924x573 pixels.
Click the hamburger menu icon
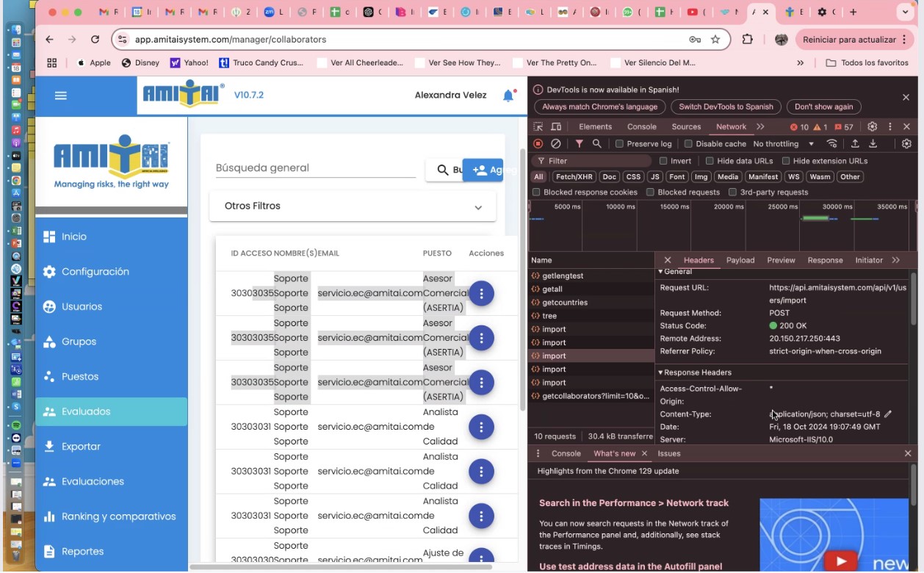click(x=61, y=95)
